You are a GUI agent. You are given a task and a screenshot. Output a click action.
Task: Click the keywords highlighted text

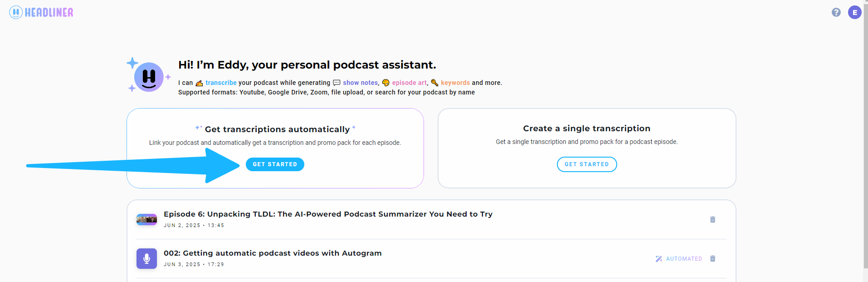pyautogui.click(x=455, y=83)
